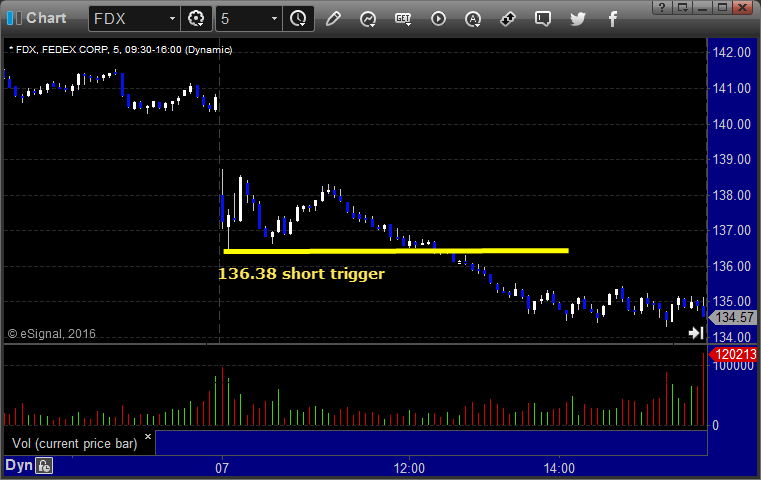Click the 07 date label on time axis

pyautogui.click(x=222, y=468)
